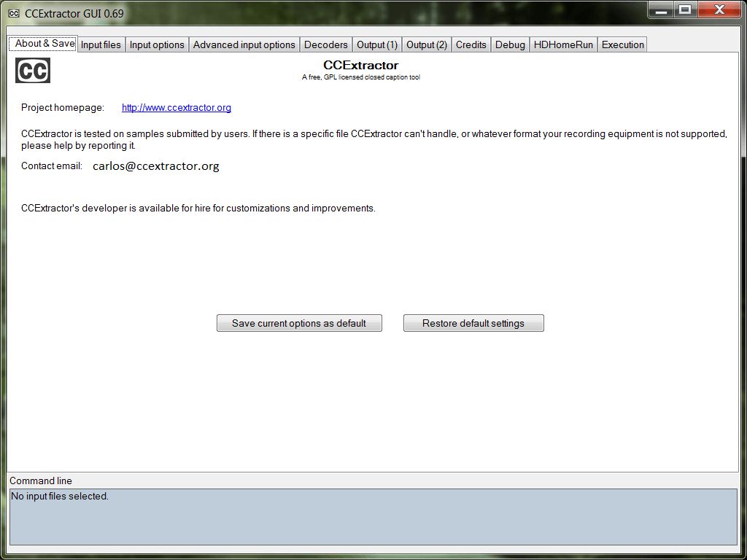Return to the About & Save tab
The height and width of the screenshot is (560, 747).
[x=42, y=44]
